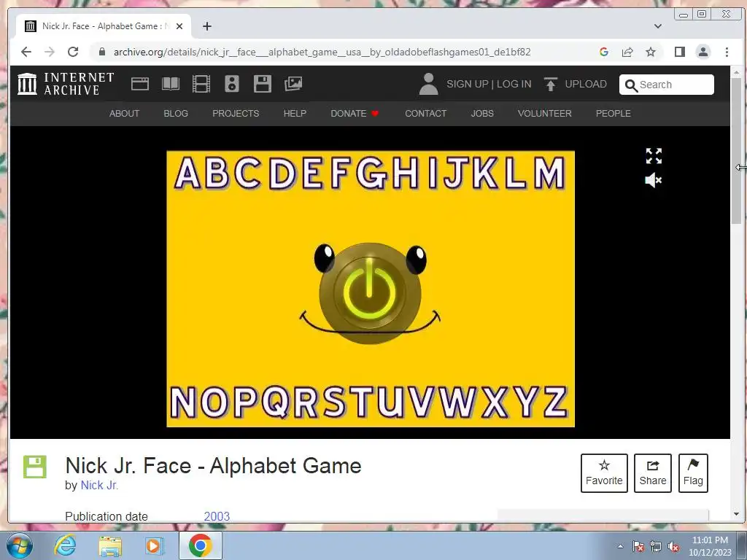Image resolution: width=747 pixels, height=560 pixels.
Task: Open the Video film icon
Action: [201, 84]
